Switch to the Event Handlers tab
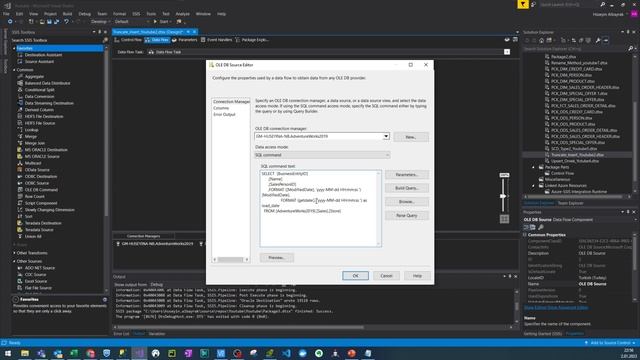Image resolution: width=640 pixels, height=360 pixels. click(216, 40)
